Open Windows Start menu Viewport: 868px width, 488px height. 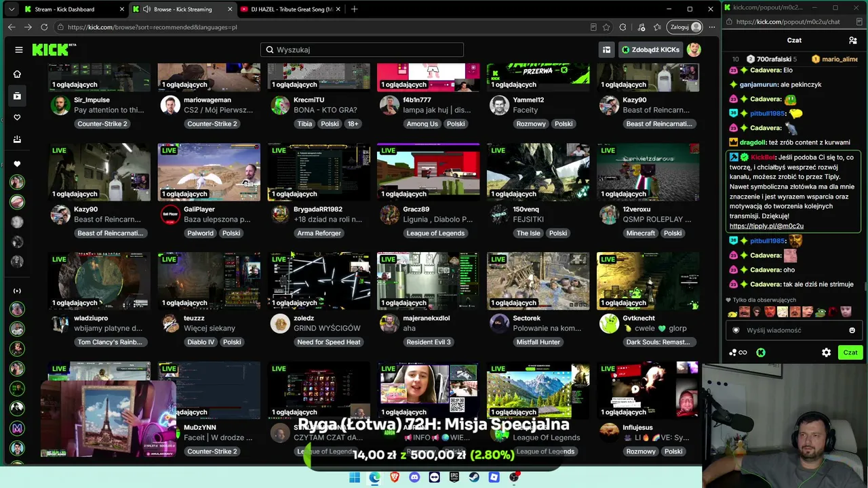[x=355, y=477]
